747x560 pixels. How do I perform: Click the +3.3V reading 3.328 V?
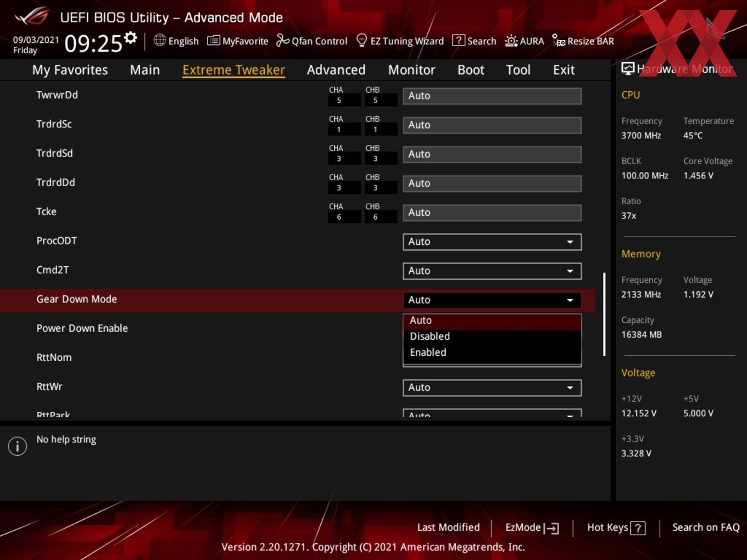pos(636,453)
